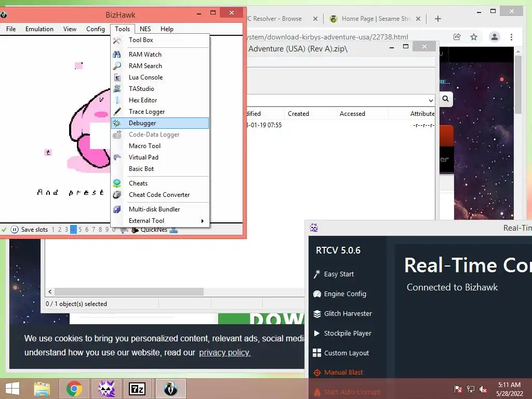Click the QuickNes core icon
Viewport: 532px width, 399px height.
135,230
